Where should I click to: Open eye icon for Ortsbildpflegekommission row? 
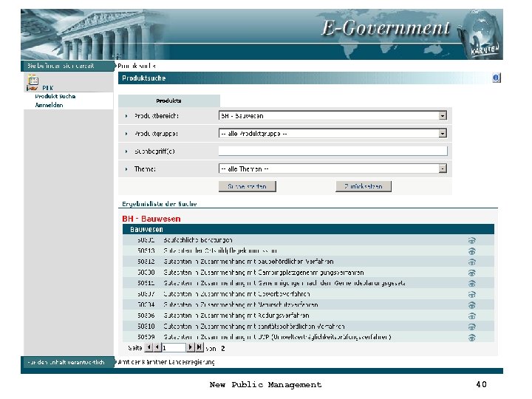[471, 251]
